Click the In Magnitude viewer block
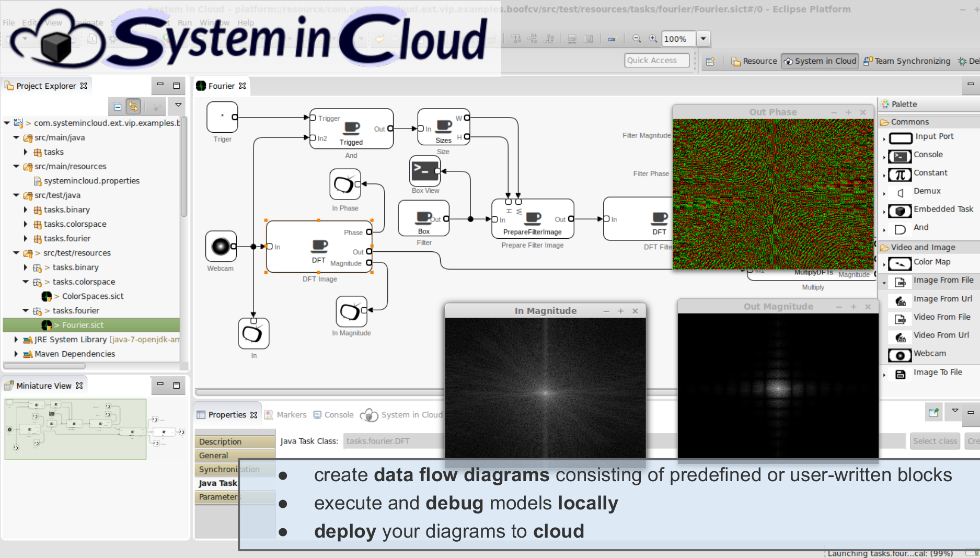Screen dimensions: 980x558 (x=351, y=311)
